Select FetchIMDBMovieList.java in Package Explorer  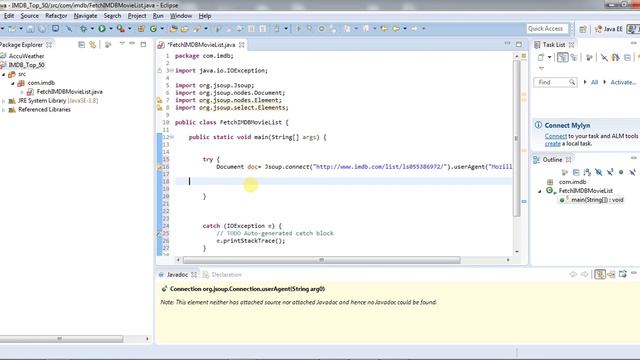click(x=69, y=92)
